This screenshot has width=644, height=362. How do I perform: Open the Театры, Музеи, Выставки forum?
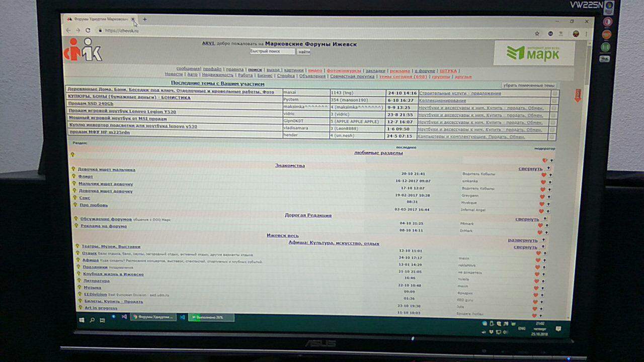click(111, 247)
